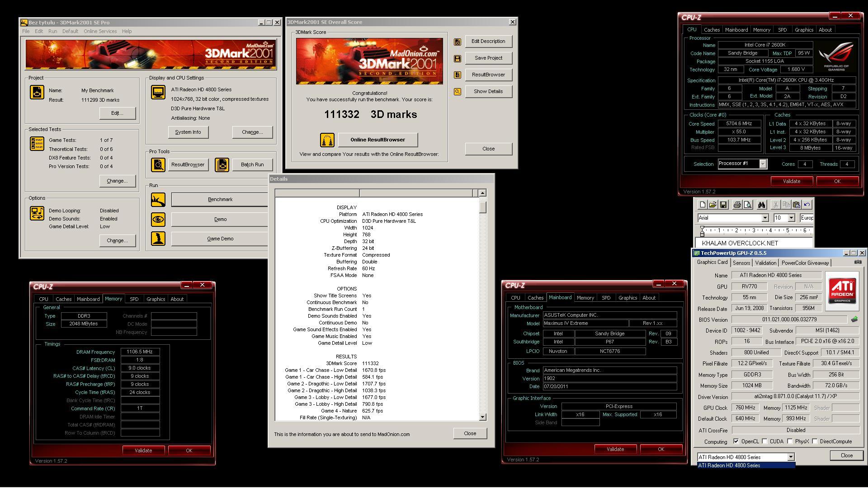The image size is (868, 488).
Task: Click the Details list scrollbar thumb
Action: (x=483, y=207)
